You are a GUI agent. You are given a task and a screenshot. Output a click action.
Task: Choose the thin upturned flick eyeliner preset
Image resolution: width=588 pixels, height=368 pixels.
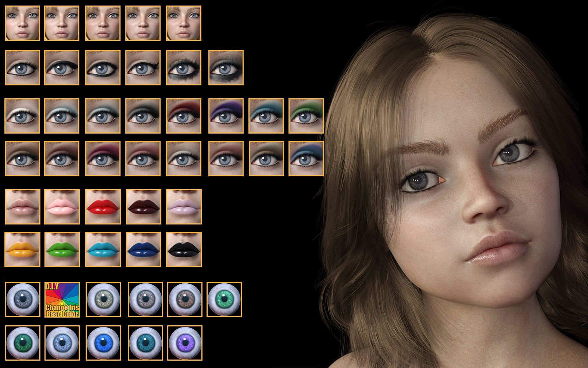click(143, 68)
